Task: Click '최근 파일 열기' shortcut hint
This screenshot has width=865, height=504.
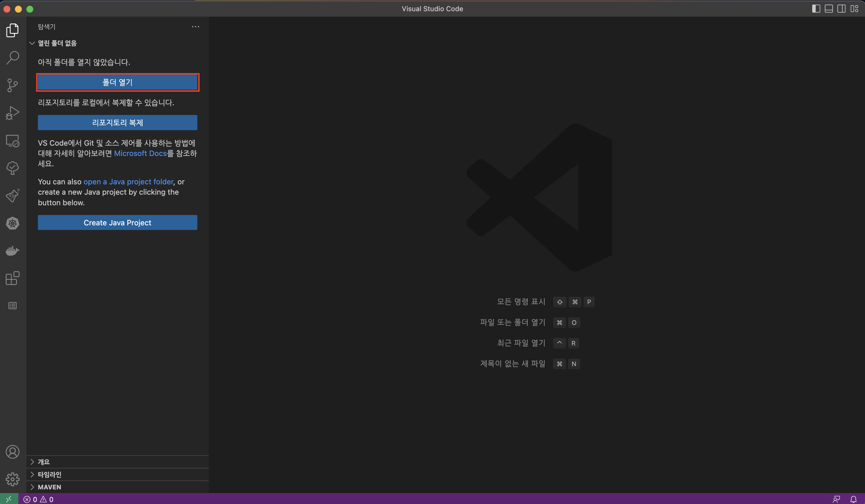Action: 521,343
